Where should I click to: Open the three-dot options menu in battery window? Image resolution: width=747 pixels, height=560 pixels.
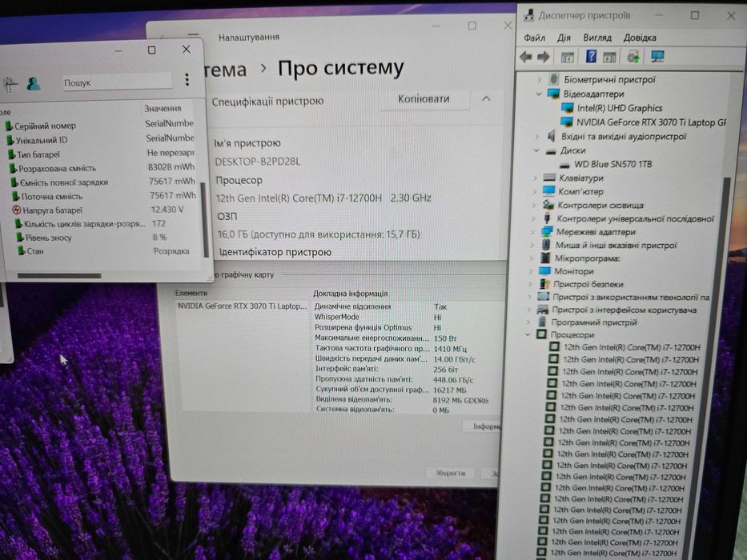pyautogui.click(x=187, y=80)
